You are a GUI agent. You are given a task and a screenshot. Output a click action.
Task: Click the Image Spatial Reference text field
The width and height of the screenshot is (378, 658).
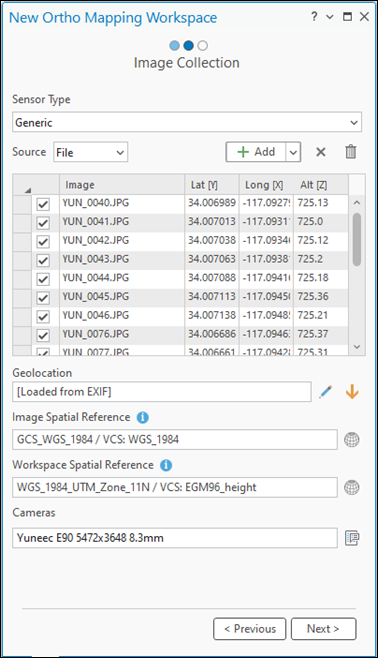pyautogui.click(x=175, y=439)
